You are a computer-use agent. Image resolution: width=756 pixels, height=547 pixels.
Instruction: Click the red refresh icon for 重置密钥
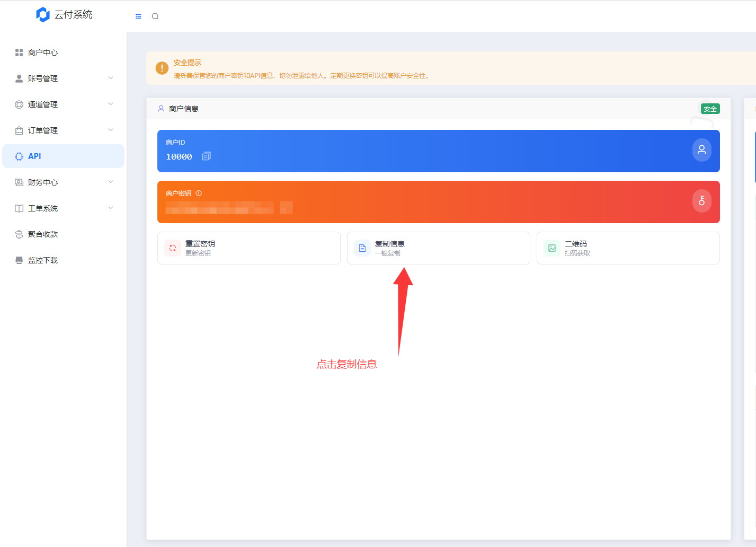click(x=173, y=248)
